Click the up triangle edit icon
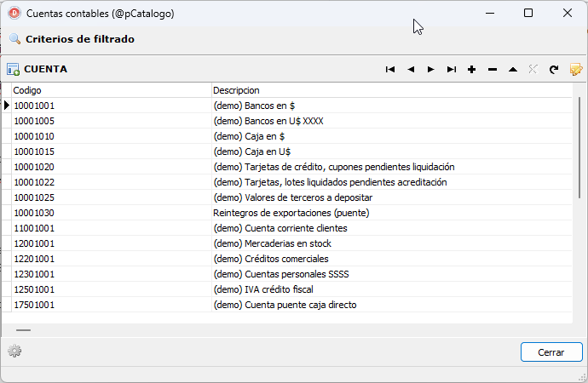Viewport: 588px width, 383px height. click(x=513, y=69)
